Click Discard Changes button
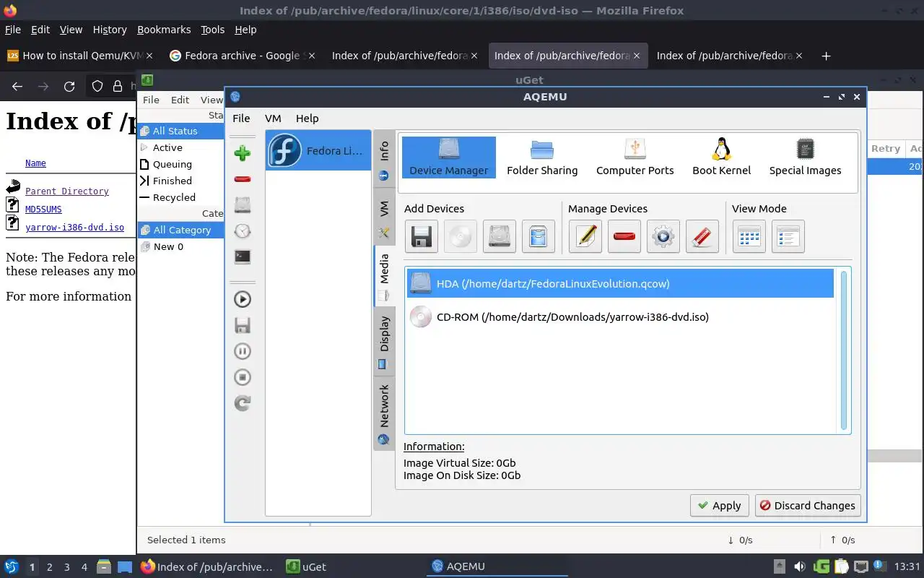Viewport: 924px width, 578px height. (808, 506)
